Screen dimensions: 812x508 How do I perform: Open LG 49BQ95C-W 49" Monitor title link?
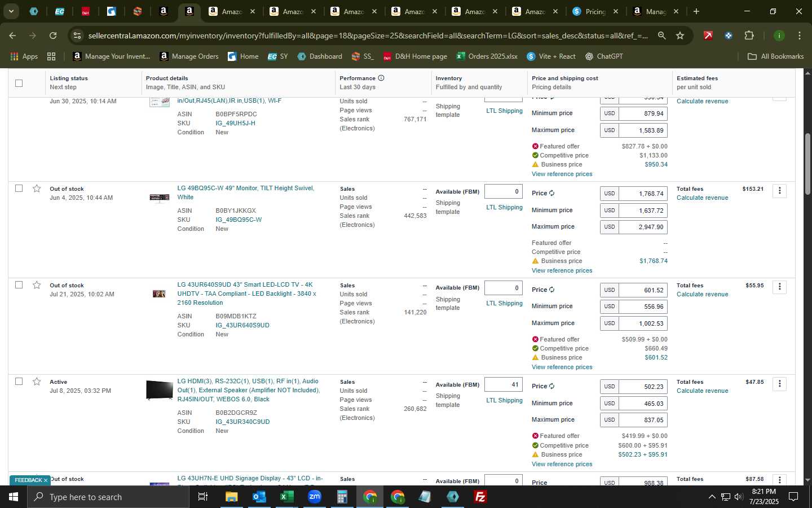pos(246,192)
